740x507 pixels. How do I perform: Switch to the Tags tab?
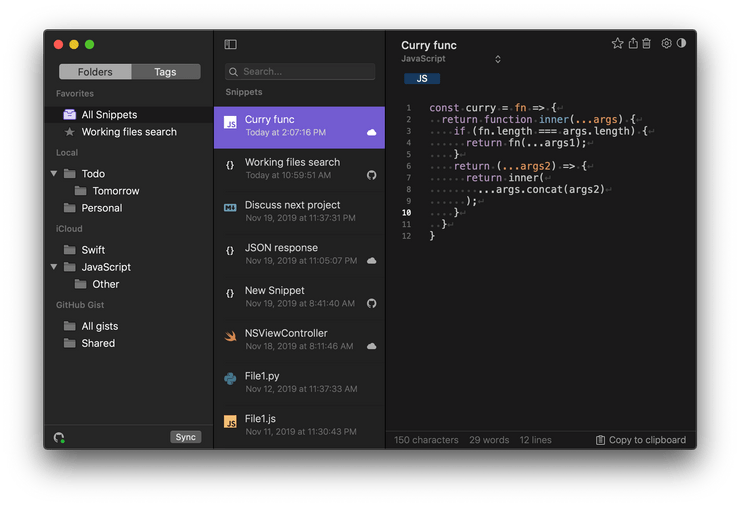pyautogui.click(x=166, y=72)
